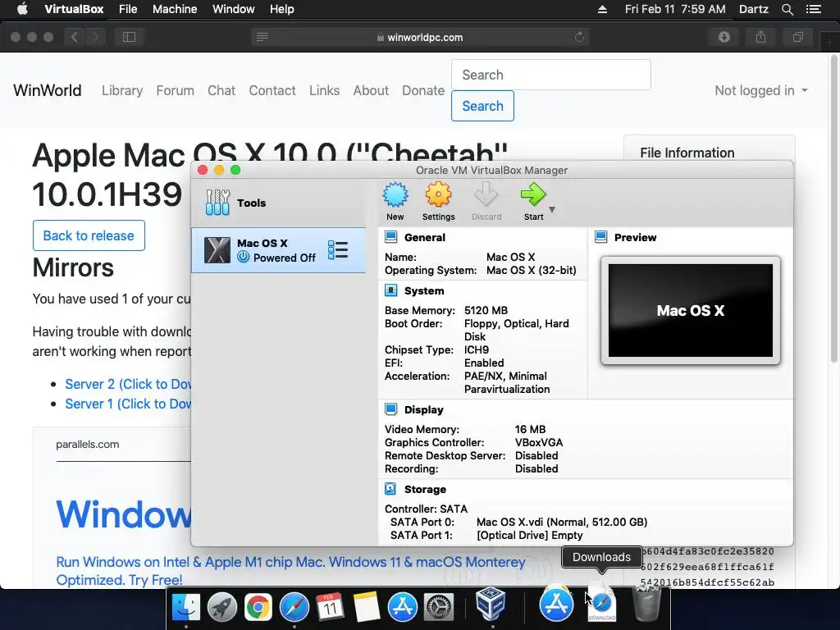Click the System section icon

(x=391, y=290)
